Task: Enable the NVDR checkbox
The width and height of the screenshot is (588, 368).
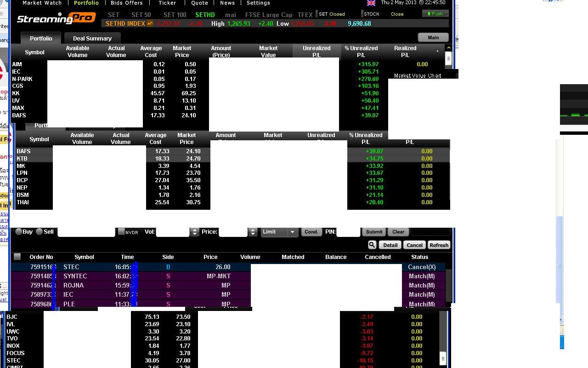Action: 121,231
